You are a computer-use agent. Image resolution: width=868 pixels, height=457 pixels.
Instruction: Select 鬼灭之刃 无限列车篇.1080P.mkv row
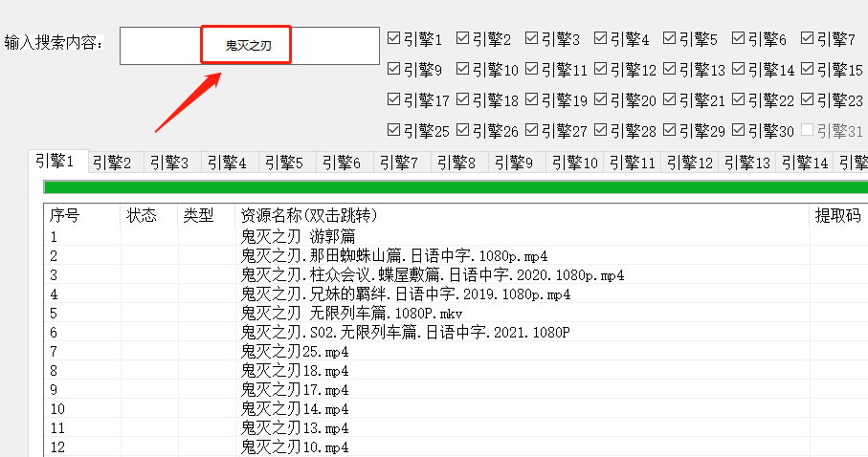tap(456, 314)
